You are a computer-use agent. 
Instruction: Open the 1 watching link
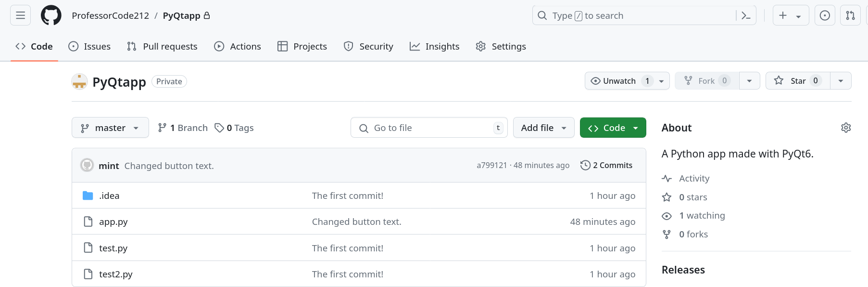click(x=693, y=215)
